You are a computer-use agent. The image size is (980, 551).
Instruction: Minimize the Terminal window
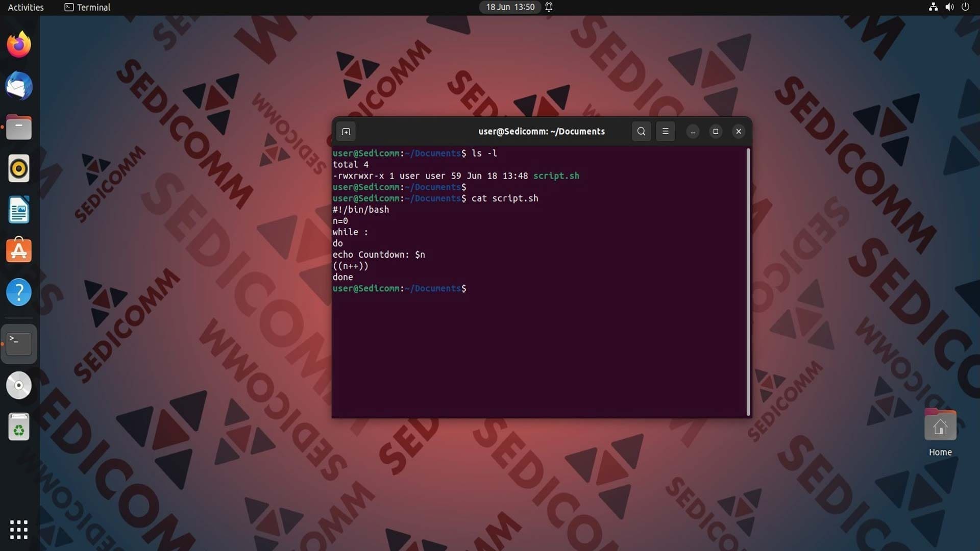coord(693,132)
